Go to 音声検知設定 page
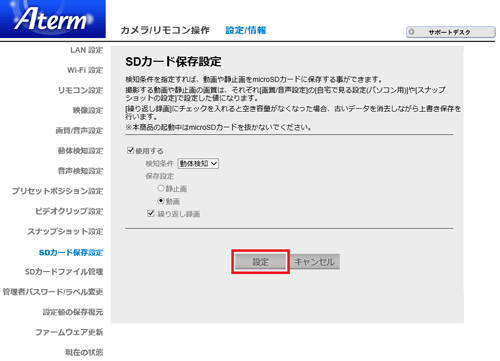This screenshot has height=361, width=500. (x=80, y=171)
